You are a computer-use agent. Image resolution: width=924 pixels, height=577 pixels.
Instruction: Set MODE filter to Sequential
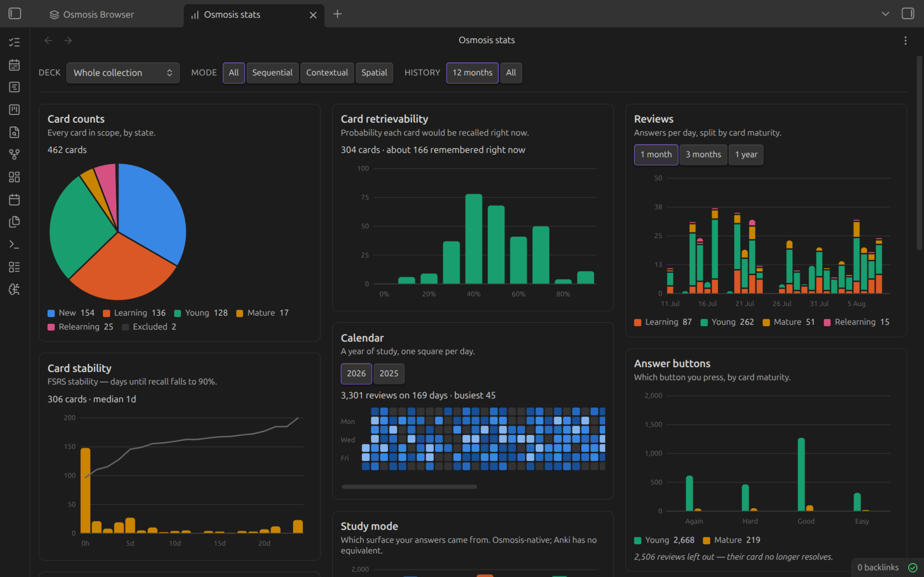tap(272, 73)
